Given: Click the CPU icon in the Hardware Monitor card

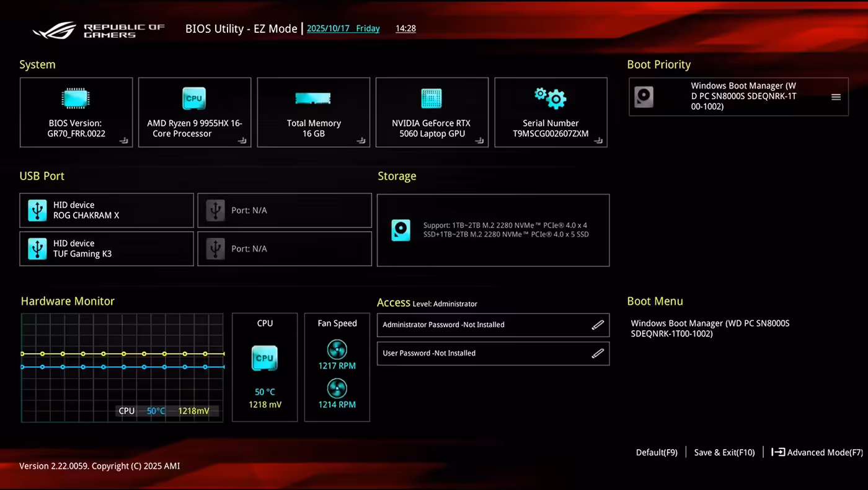Looking at the screenshot, I should pos(265,358).
